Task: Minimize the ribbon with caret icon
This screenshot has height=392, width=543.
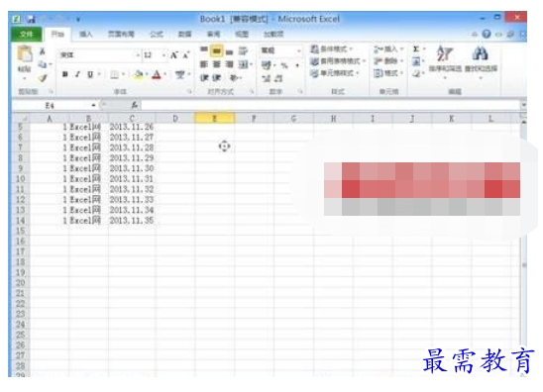Action: coord(475,34)
